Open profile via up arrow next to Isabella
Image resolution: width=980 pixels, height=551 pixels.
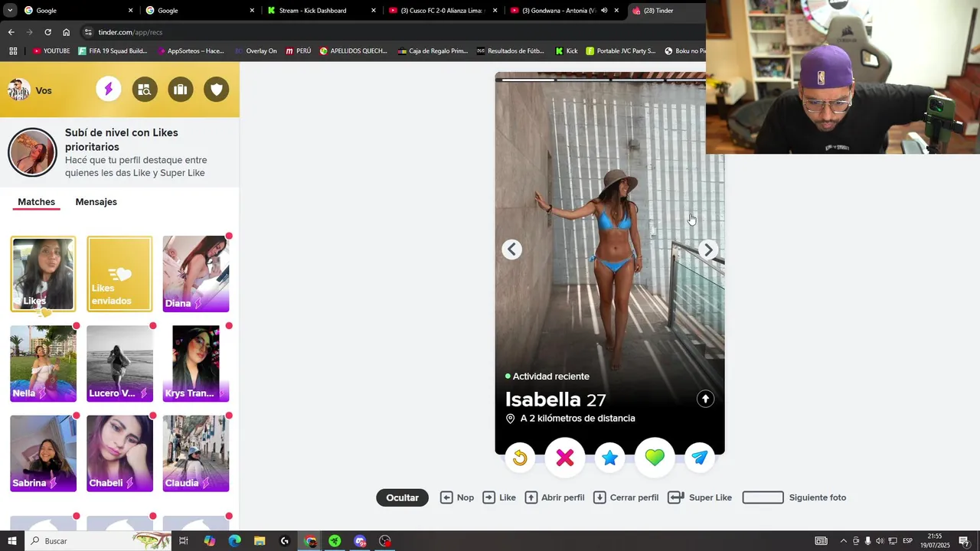coord(705,399)
